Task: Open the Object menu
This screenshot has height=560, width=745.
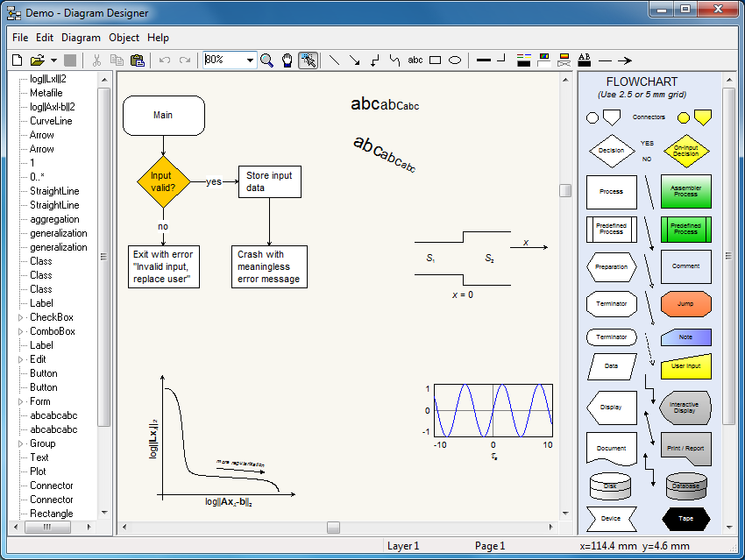Action: point(124,38)
